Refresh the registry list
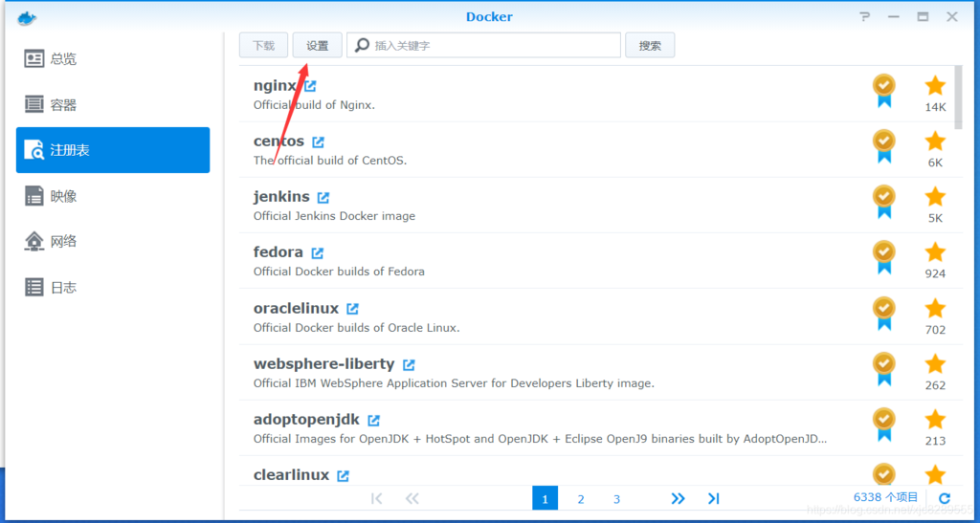This screenshot has height=523, width=980. coord(945,498)
